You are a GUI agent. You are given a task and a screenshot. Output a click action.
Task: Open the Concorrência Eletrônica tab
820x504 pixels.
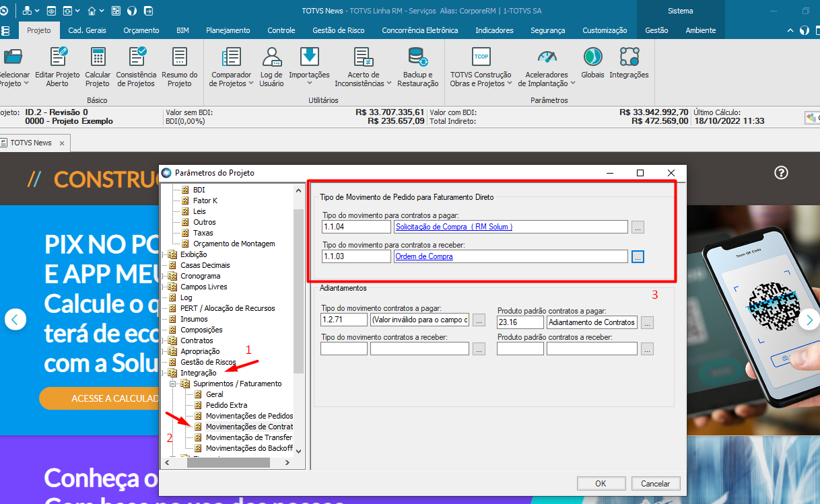point(420,30)
